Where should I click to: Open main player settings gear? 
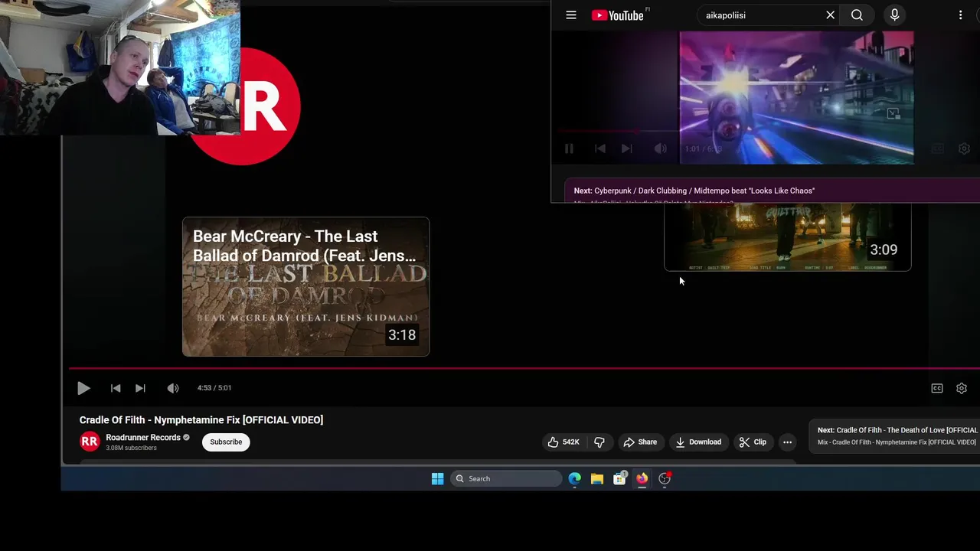(962, 388)
